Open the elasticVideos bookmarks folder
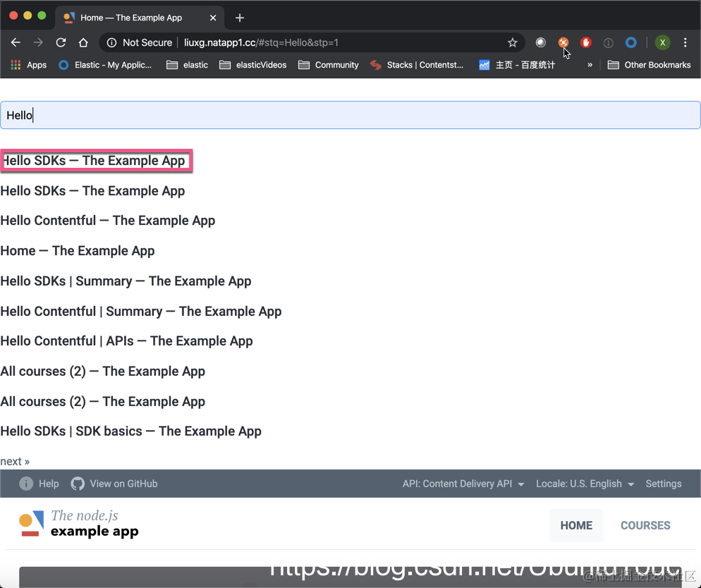The image size is (701, 588). click(252, 65)
